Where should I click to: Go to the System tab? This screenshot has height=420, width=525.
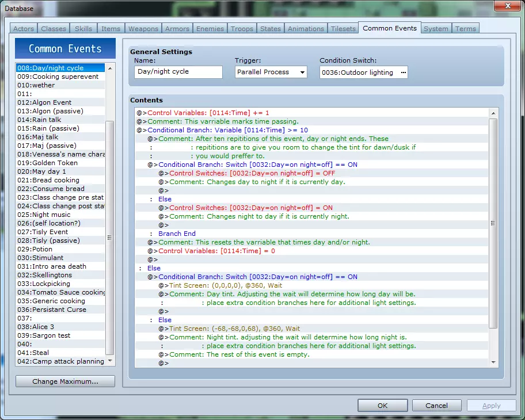(x=436, y=29)
